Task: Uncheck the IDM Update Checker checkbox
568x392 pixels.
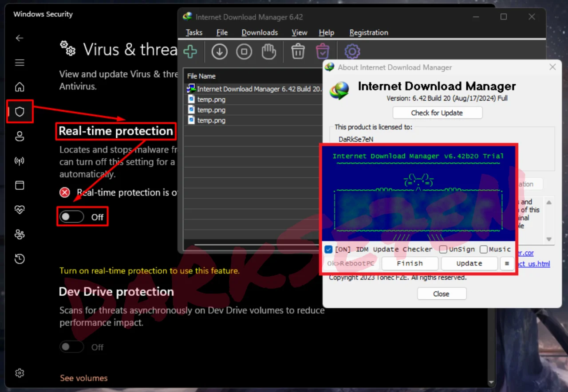Action: coord(328,249)
